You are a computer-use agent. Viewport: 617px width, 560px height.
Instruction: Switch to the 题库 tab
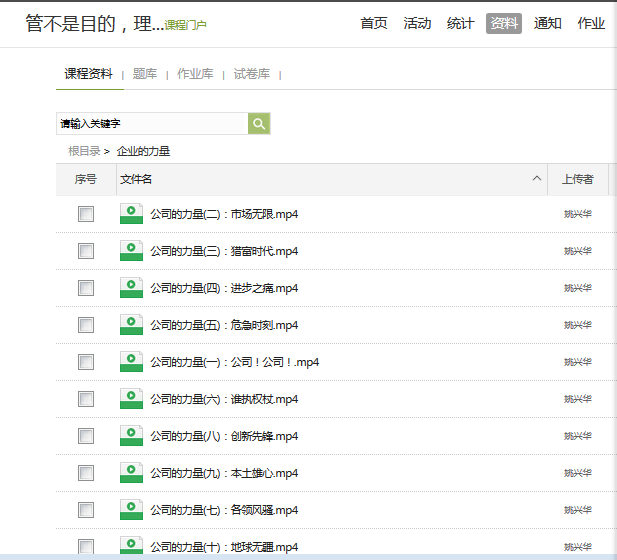[145, 74]
